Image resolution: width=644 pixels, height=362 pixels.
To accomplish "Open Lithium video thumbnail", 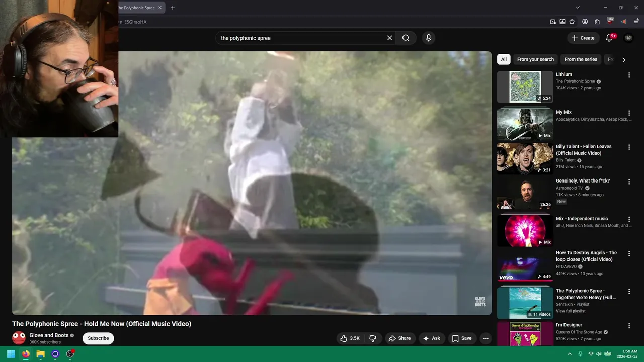I will tap(525, 87).
